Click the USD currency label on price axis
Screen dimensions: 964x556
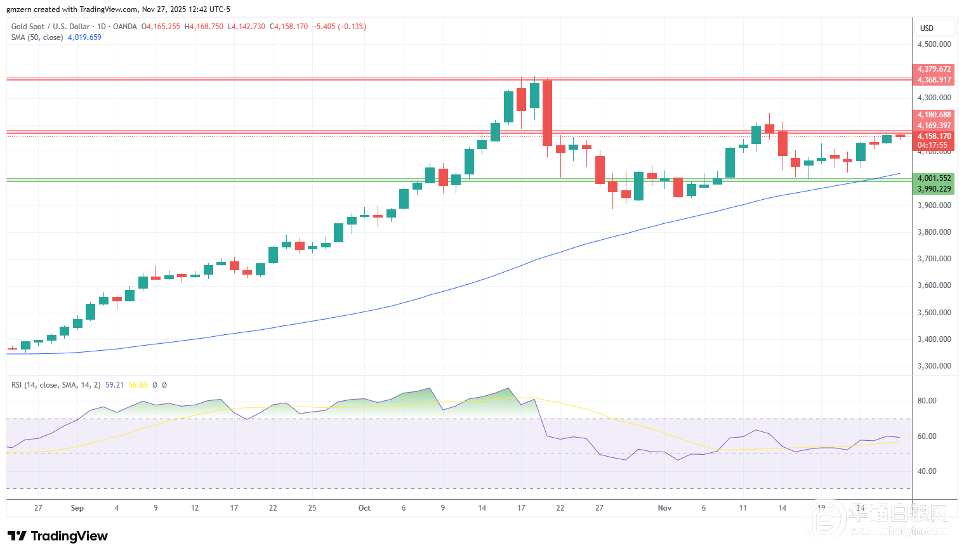pos(926,28)
